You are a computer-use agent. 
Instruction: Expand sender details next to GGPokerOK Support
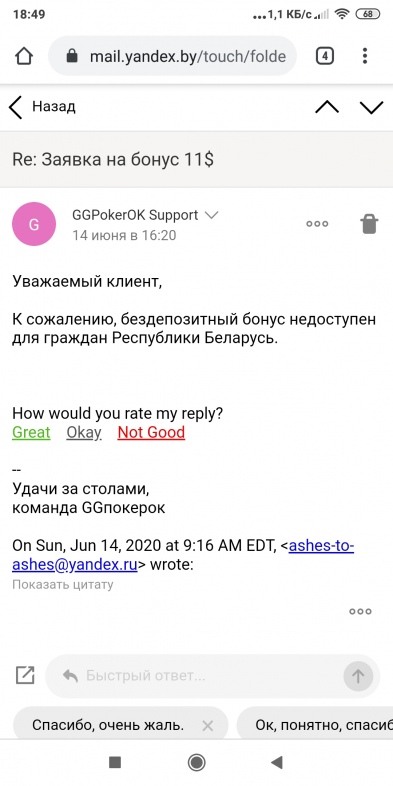coord(212,216)
